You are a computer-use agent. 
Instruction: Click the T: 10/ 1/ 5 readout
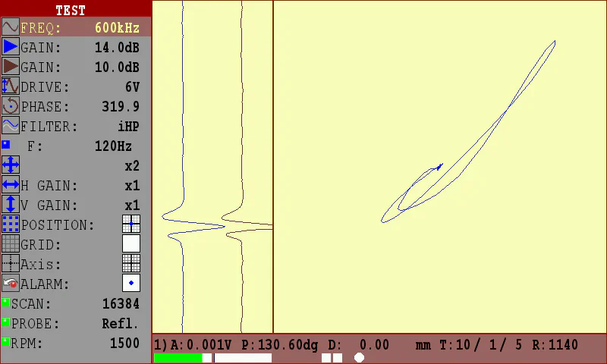click(481, 344)
